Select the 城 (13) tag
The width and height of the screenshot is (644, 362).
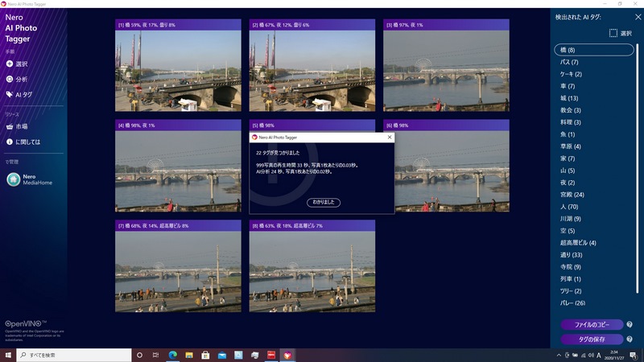569,98
